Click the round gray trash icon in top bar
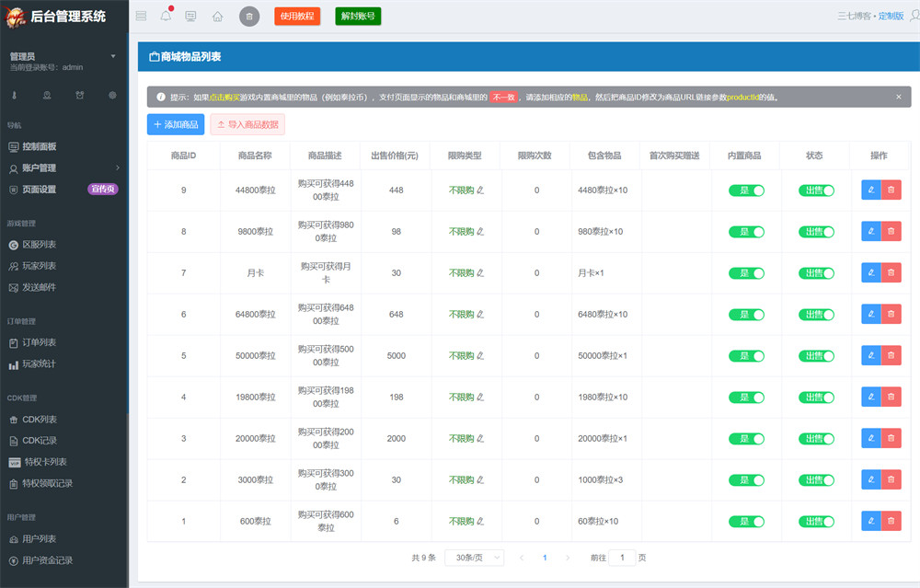The image size is (920, 588). [249, 16]
